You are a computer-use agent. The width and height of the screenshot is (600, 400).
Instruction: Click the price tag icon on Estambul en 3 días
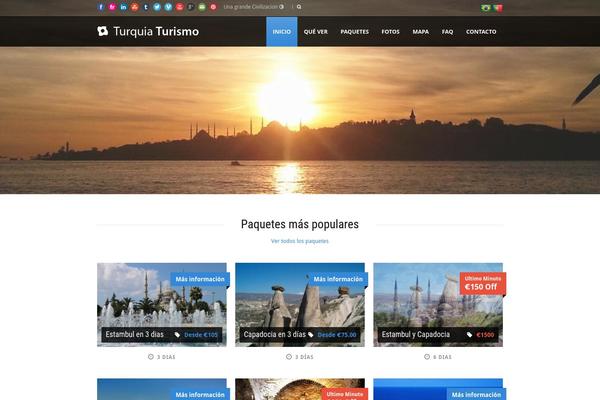pos(177,335)
